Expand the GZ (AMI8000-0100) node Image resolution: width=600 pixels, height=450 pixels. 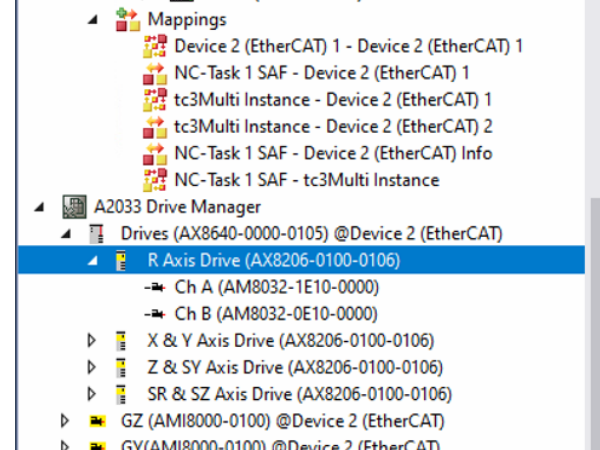pos(66,421)
